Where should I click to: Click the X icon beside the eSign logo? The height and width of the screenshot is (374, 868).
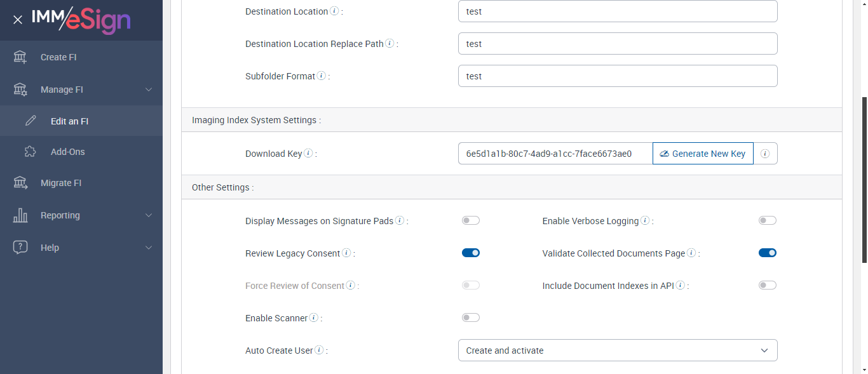[x=18, y=20]
